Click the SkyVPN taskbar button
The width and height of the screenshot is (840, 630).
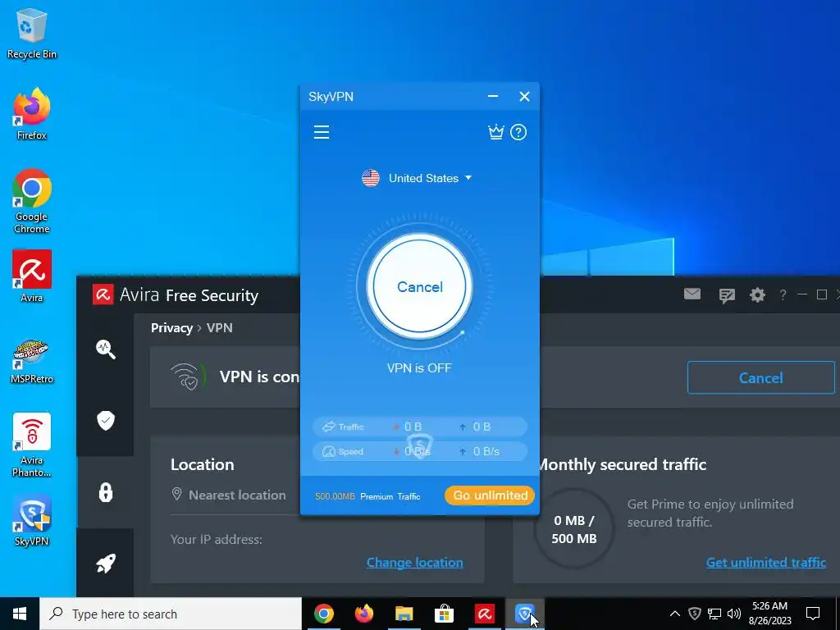tap(525, 614)
